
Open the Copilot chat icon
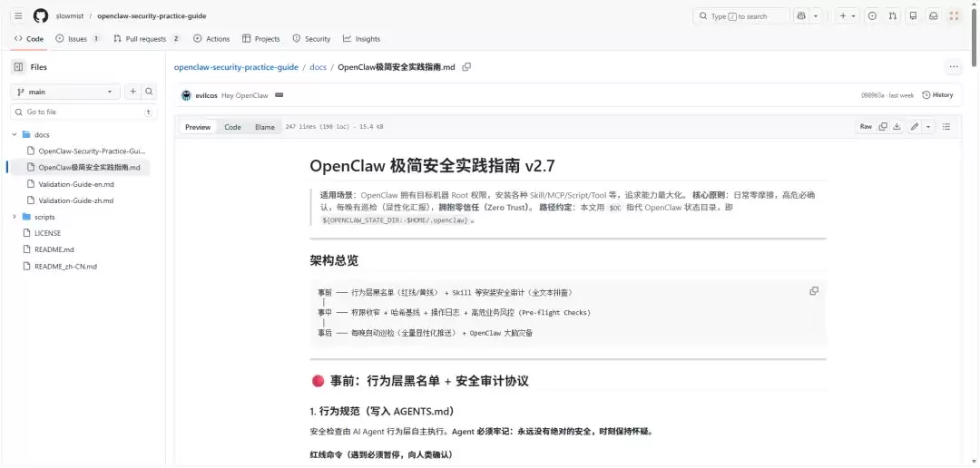801,16
